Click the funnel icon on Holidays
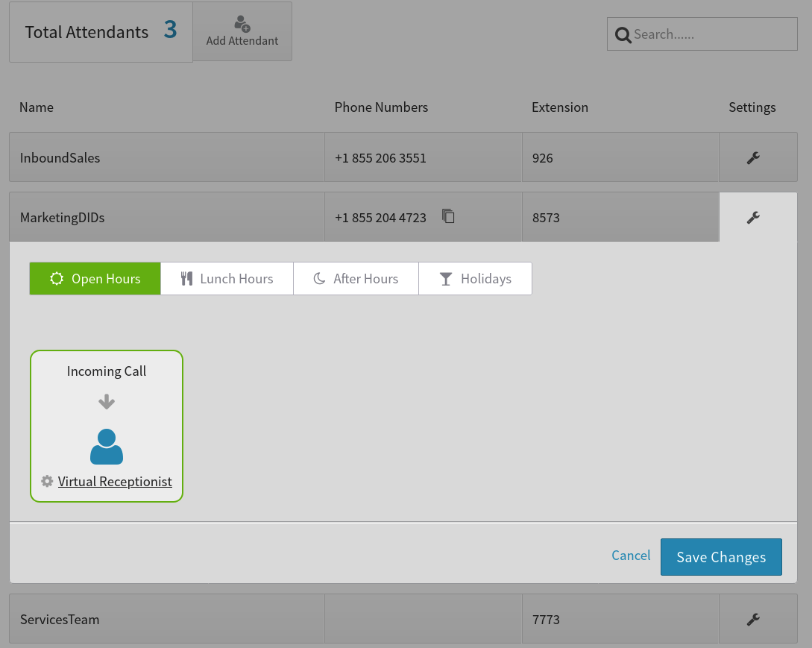 pos(445,278)
